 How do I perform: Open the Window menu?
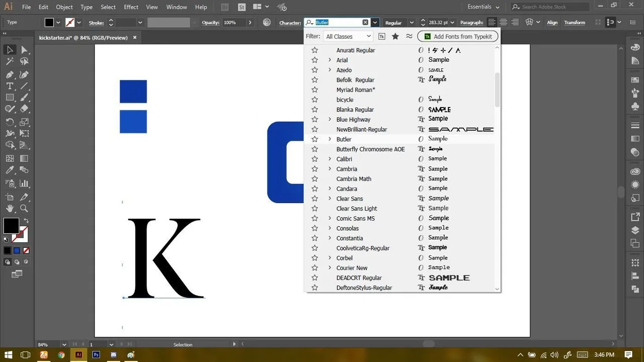(176, 7)
